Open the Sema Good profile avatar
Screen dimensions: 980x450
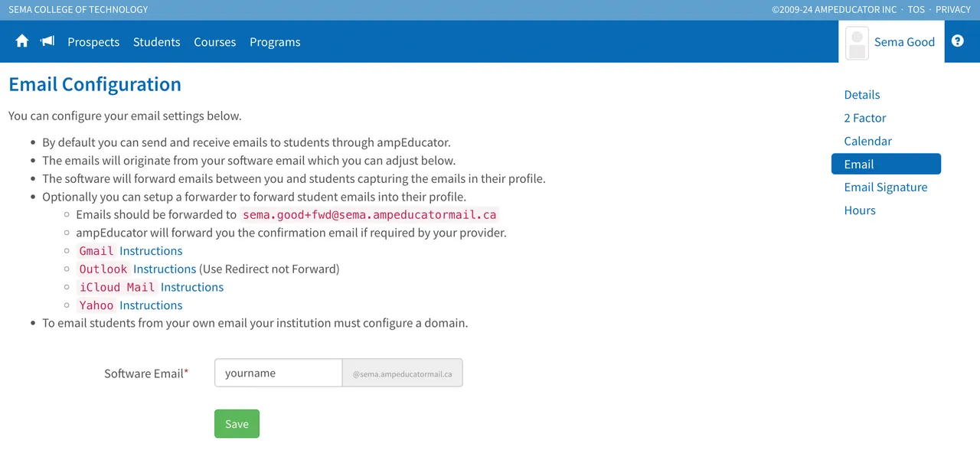tap(856, 42)
